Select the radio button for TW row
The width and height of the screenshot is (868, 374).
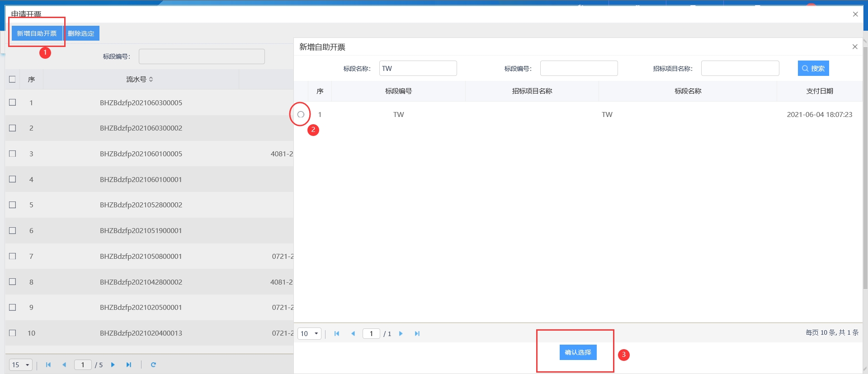pyautogui.click(x=301, y=115)
